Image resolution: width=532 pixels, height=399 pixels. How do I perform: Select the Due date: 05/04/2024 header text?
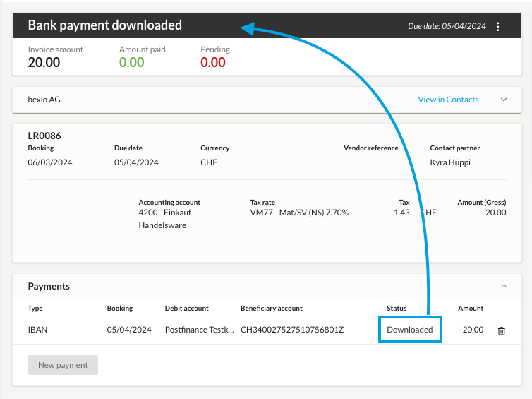point(447,26)
